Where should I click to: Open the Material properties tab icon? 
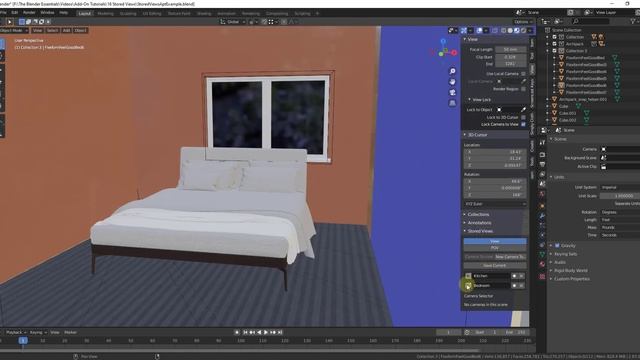(542, 264)
